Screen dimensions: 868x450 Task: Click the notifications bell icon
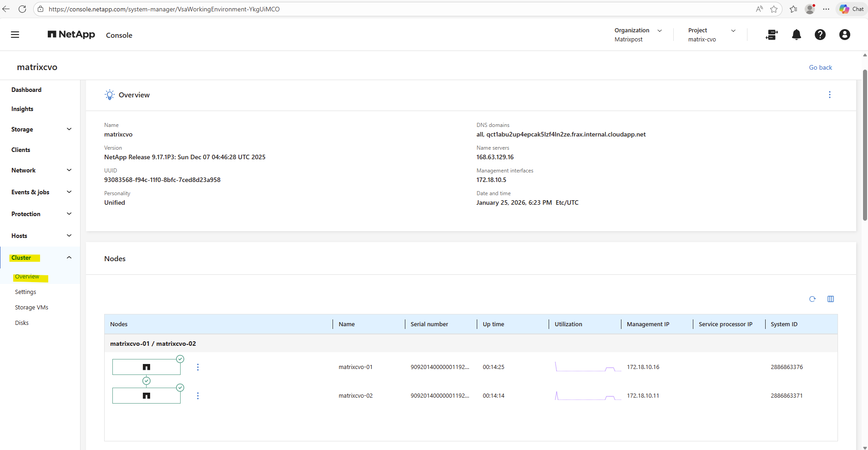[x=796, y=35]
